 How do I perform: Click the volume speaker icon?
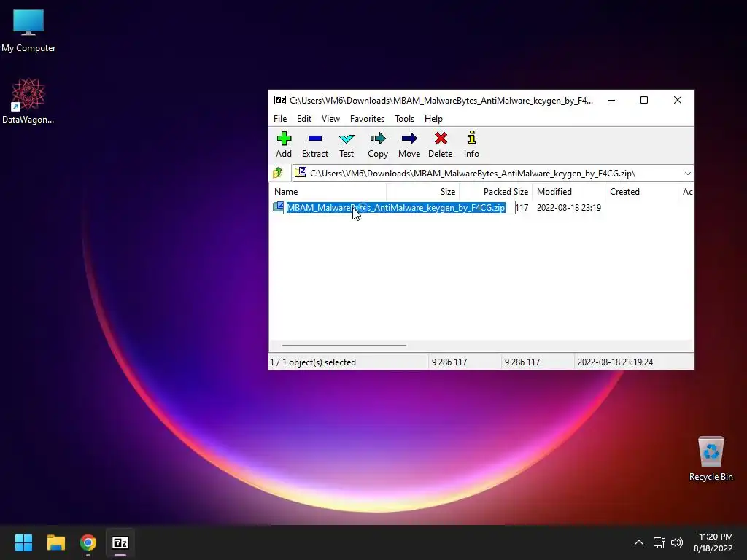coord(676,542)
